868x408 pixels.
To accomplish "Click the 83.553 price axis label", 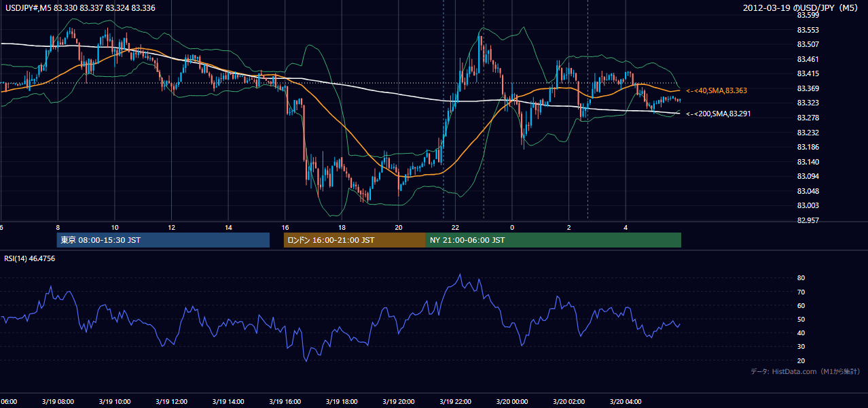I will [x=808, y=30].
